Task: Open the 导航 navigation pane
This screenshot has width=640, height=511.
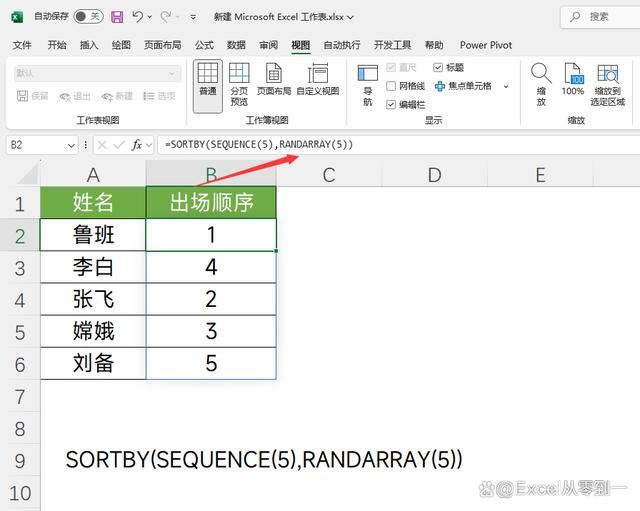Action: [368, 85]
